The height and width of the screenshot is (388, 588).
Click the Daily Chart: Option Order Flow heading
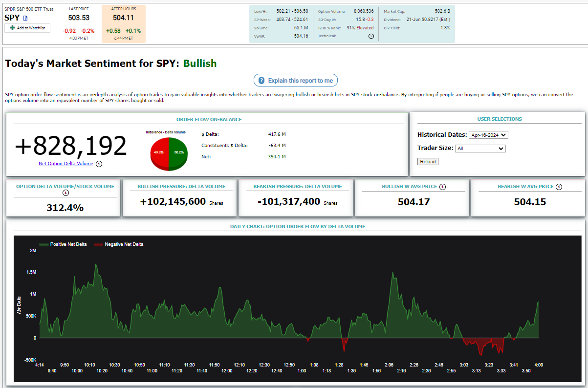tap(298, 226)
